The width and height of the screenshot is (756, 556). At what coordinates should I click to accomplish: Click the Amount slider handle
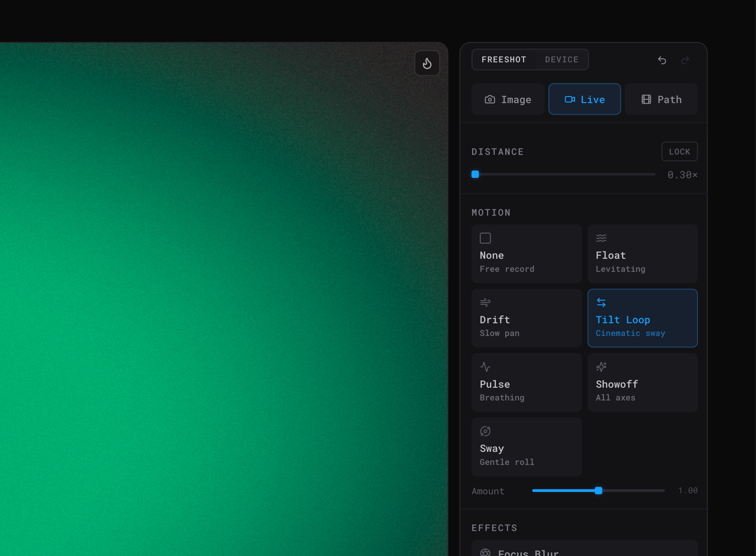coord(598,491)
